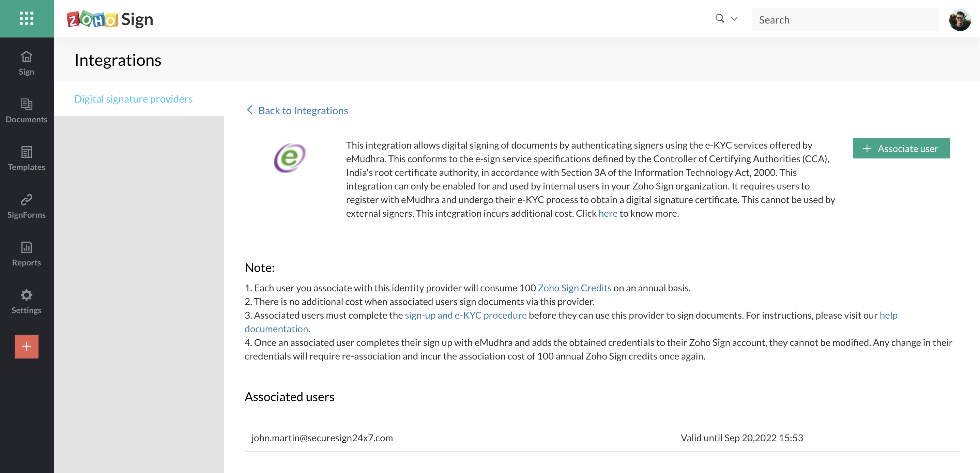The height and width of the screenshot is (473, 980).
Task: Click the Associate user button
Action: (x=901, y=148)
